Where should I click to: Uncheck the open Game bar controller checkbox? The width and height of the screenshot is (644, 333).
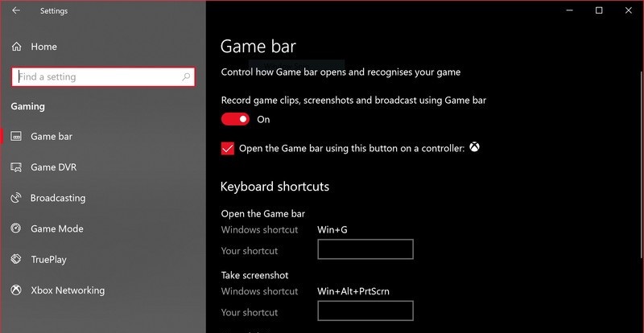[228, 148]
